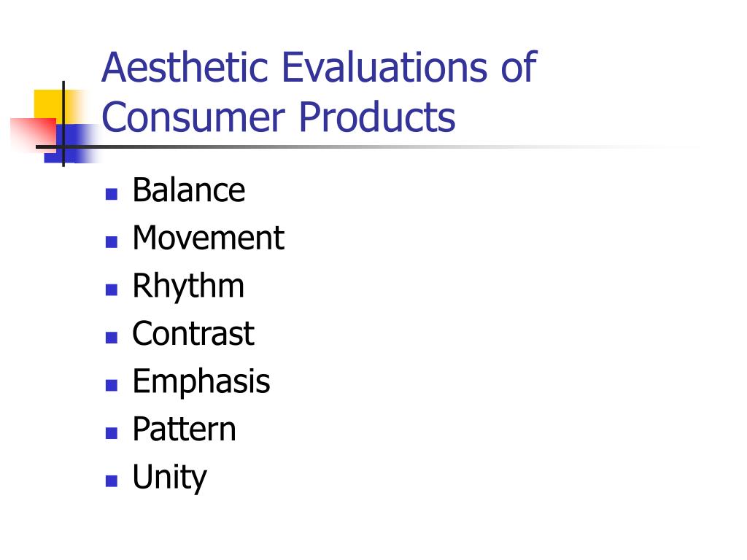Click the blue bullet beside Unity
The height and width of the screenshot is (560, 747).
[x=112, y=481]
